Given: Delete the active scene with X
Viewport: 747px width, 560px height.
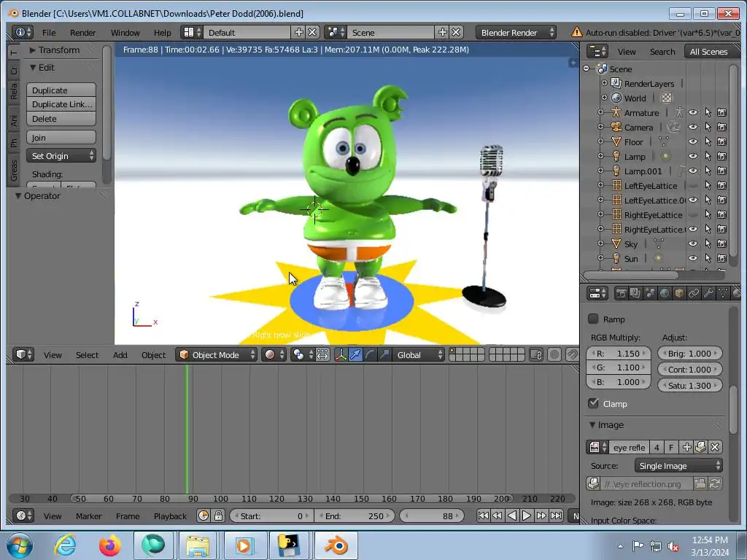Looking at the screenshot, I should click(456, 32).
